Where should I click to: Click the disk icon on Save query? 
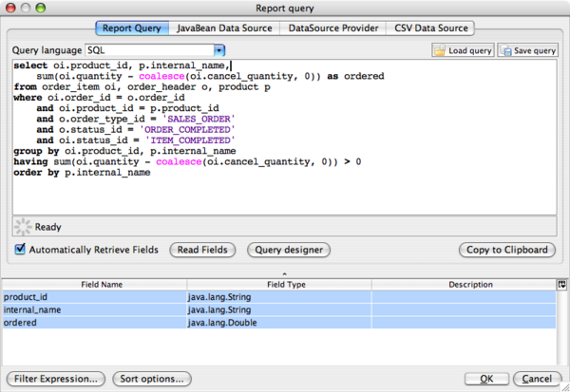[x=506, y=51]
